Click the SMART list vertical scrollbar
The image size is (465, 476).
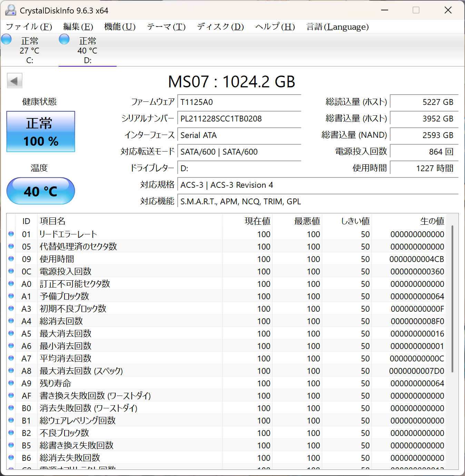point(452,342)
